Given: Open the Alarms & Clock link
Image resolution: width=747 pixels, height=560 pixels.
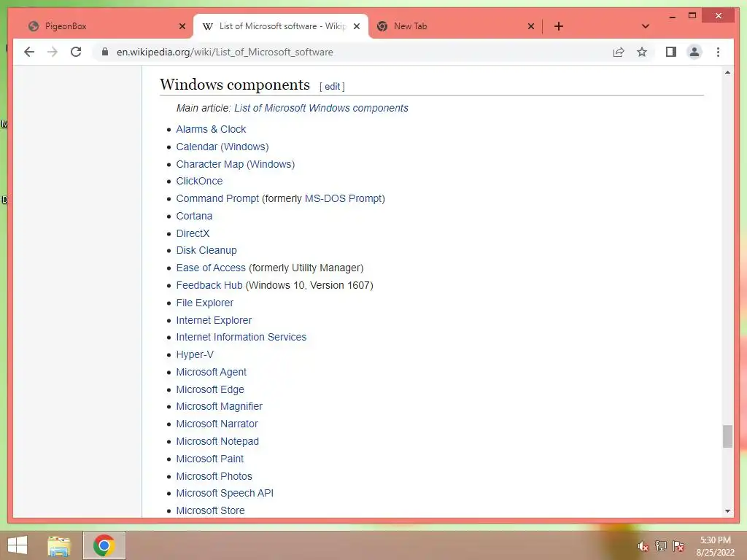Looking at the screenshot, I should (x=211, y=129).
